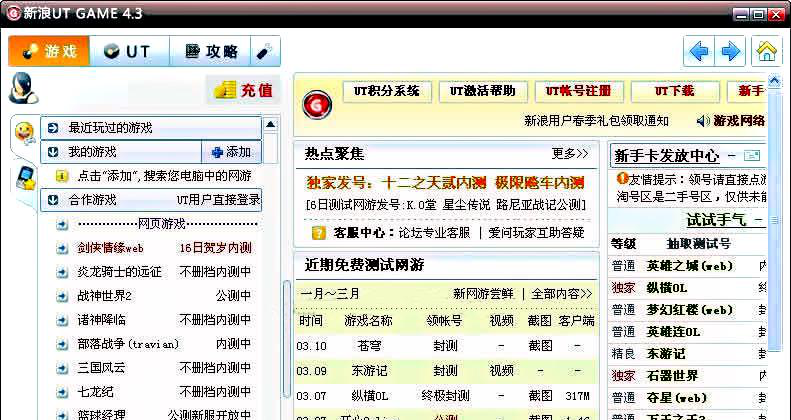
Task: Open UT下载 button
Action: click(675, 91)
